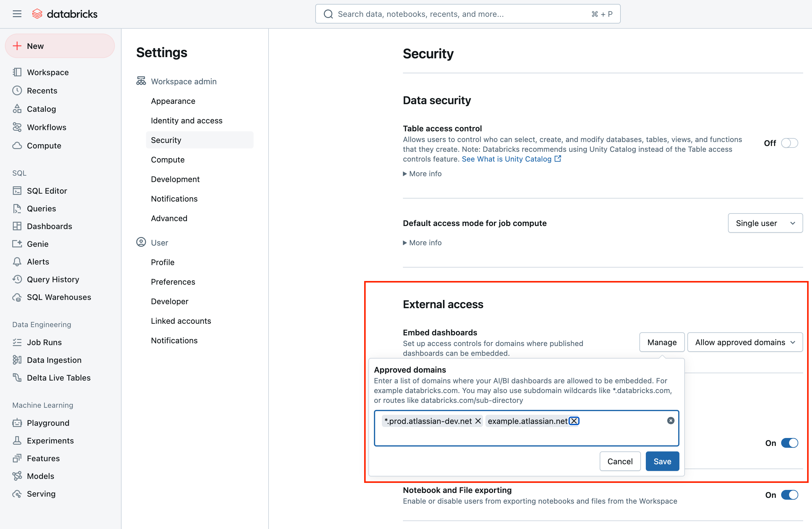Select the Security settings menu item
The image size is (812, 529).
[x=166, y=140]
